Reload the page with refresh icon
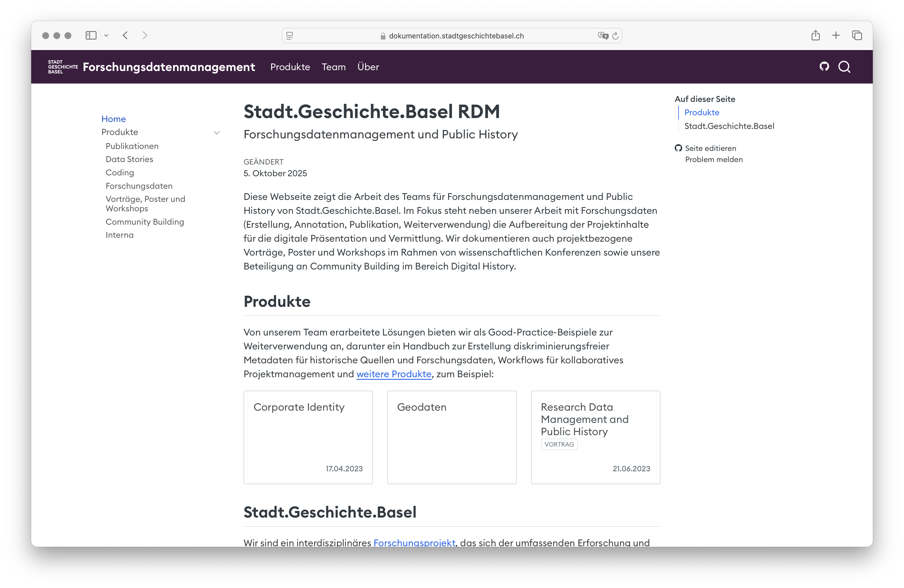 615,36
